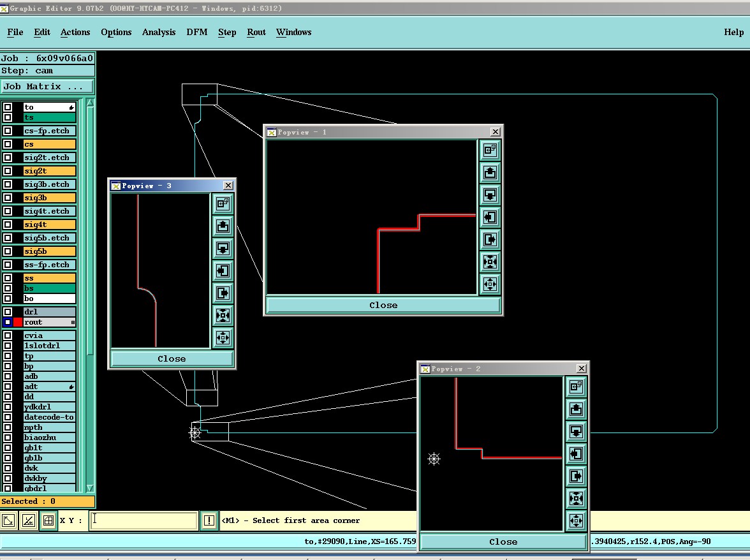
Task: Toggle the checkbox for layer 'drl'
Action: 8,312
